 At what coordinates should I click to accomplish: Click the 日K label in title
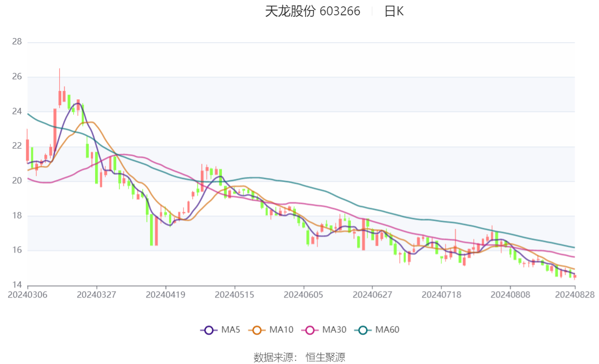(394, 12)
